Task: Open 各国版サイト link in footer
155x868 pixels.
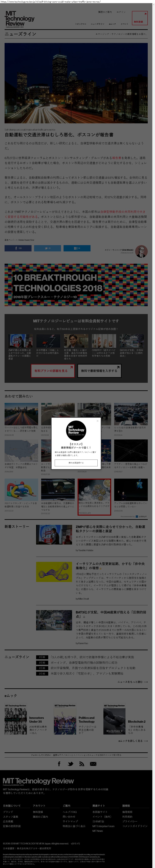Action: (x=100, y=812)
